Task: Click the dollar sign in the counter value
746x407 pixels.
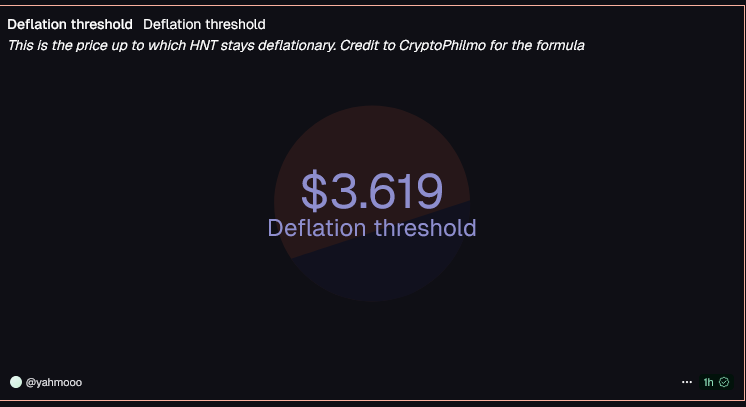Action: 314,190
